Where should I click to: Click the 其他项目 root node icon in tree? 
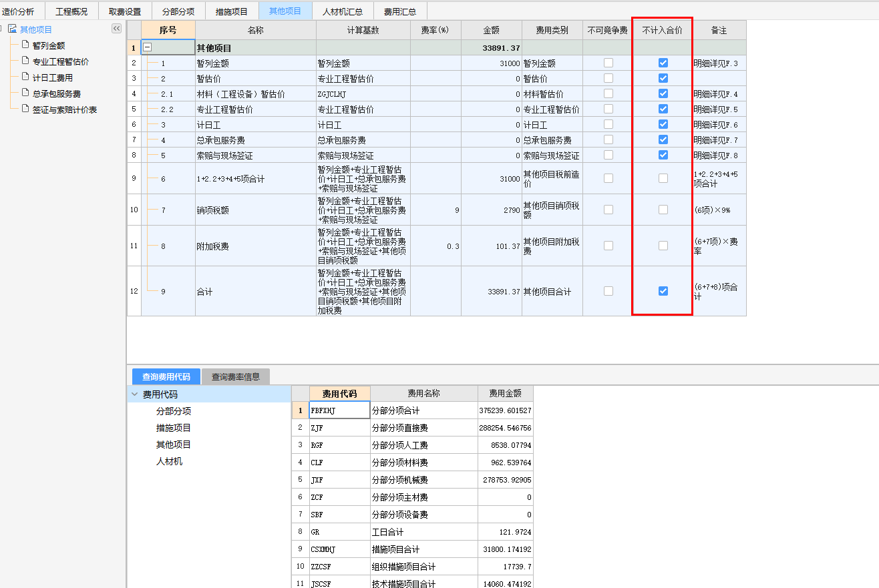[x=13, y=29]
